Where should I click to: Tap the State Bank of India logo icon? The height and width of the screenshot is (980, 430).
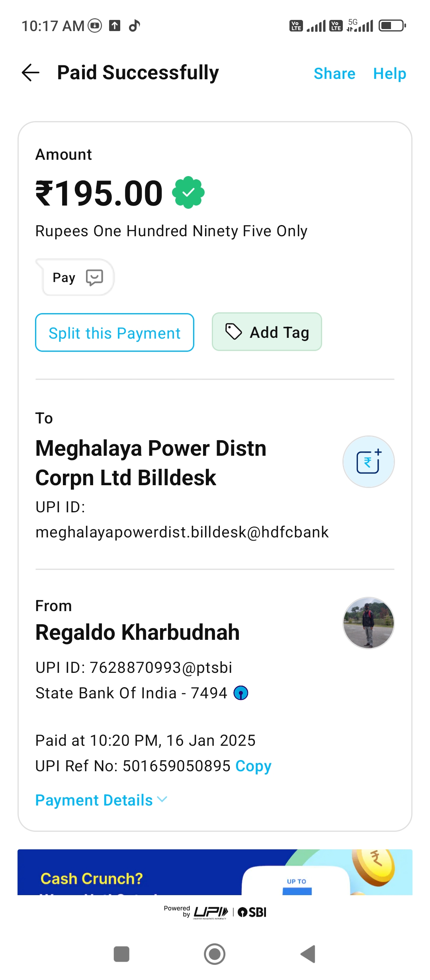tap(241, 693)
